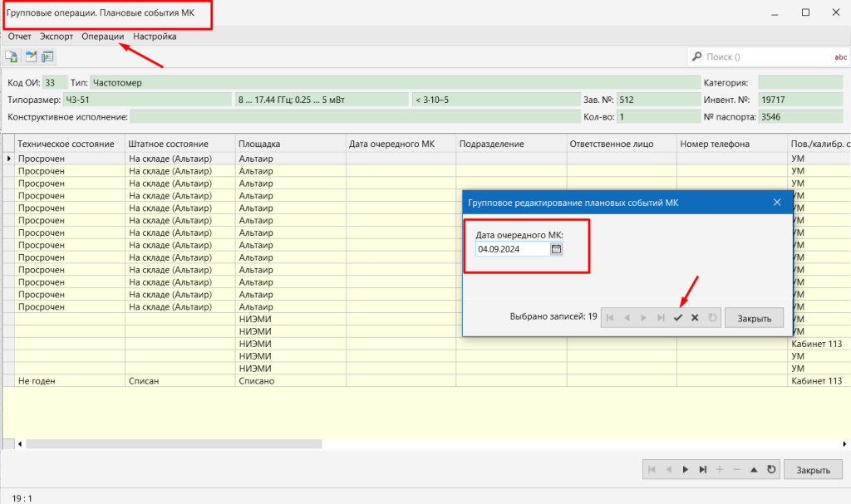Go to previous record in main navigator

tap(669, 470)
